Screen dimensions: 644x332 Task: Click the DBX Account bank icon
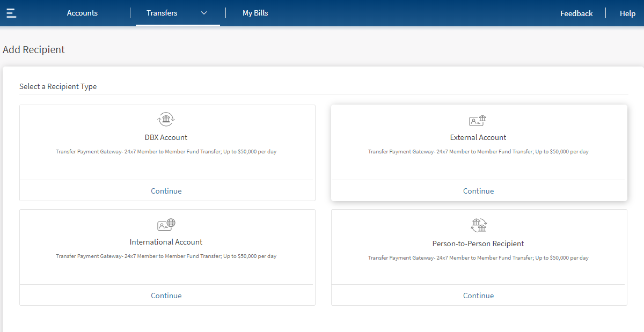166,119
